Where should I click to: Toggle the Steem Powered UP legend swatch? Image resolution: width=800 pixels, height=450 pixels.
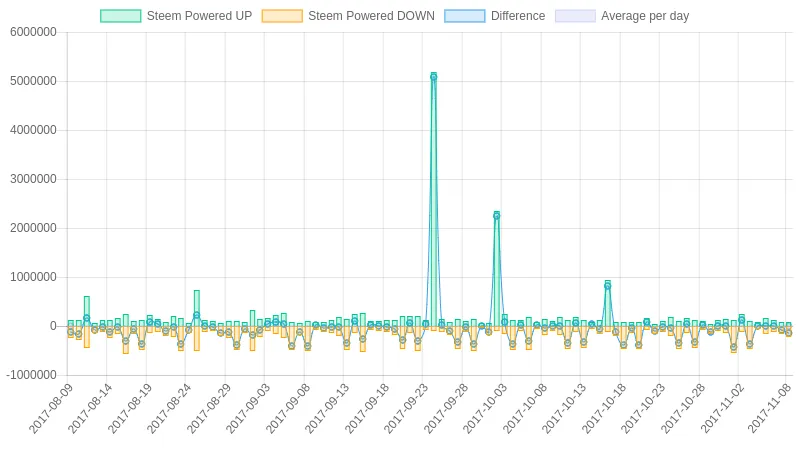pyautogui.click(x=120, y=16)
